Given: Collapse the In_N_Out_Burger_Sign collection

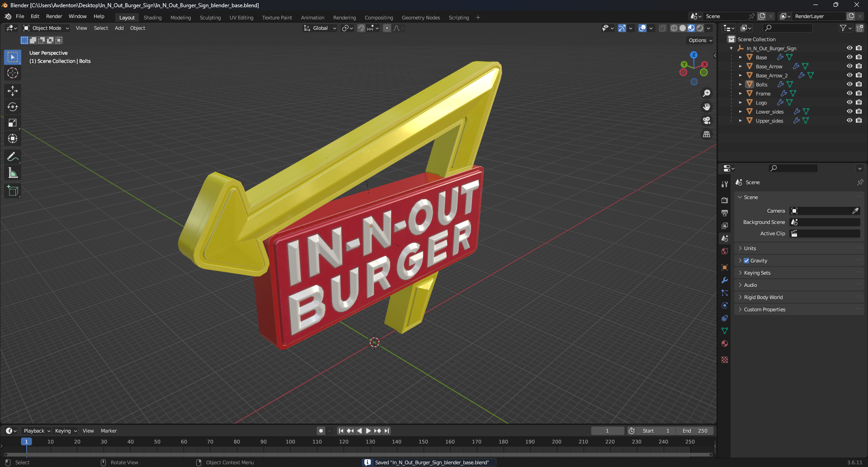Looking at the screenshot, I should [x=731, y=48].
